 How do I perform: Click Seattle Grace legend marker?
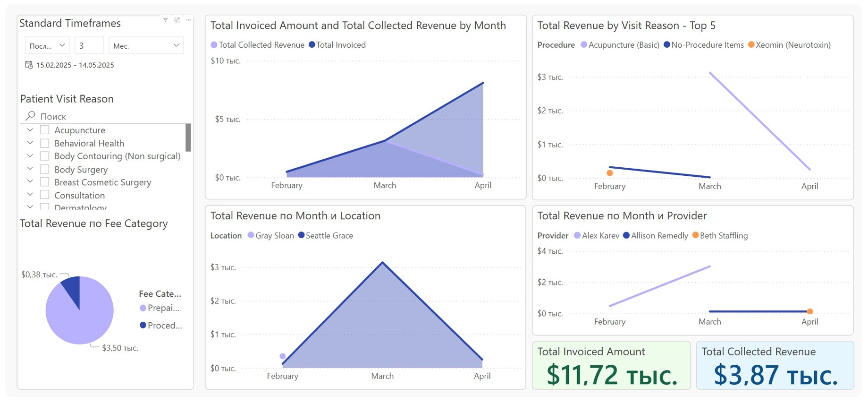point(301,235)
